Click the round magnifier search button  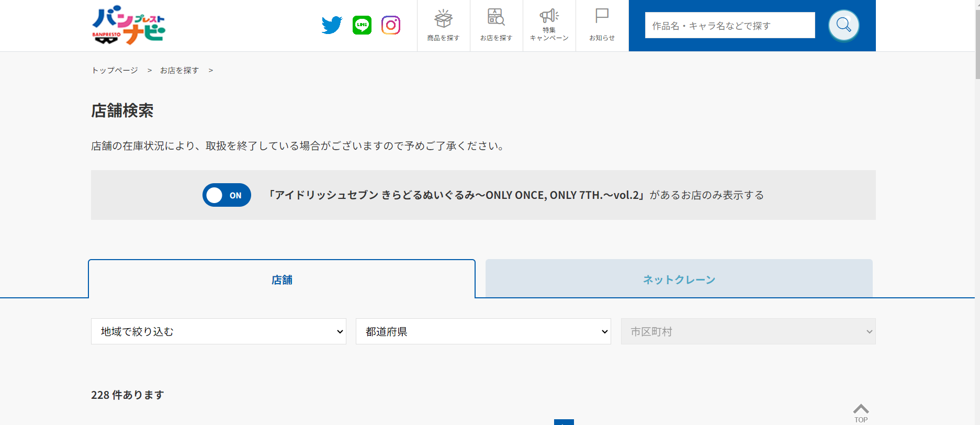pos(843,25)
